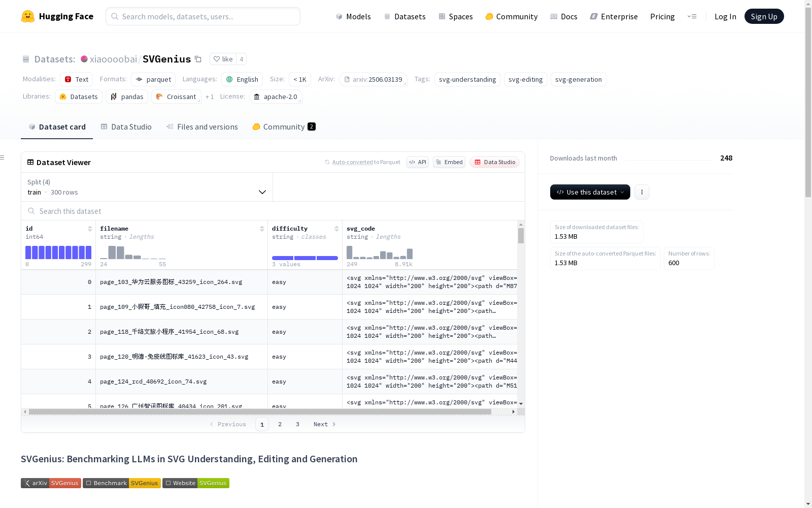Click the heart like button
This screenshot has height=508, width=812.
[x=223, y=59]
